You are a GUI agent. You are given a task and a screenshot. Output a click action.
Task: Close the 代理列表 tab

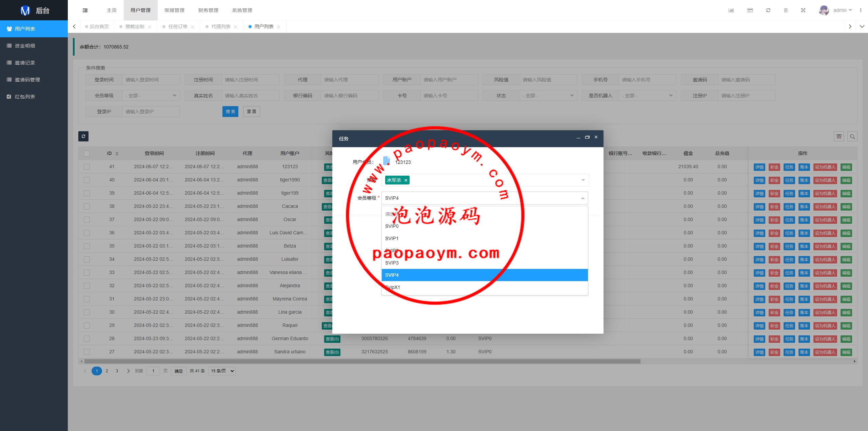(236, 27)
